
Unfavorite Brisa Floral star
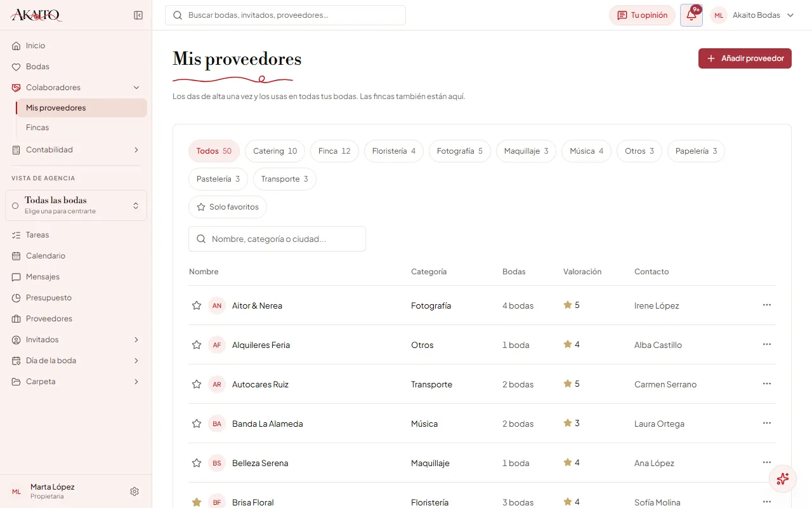click(x=197, y=502)
